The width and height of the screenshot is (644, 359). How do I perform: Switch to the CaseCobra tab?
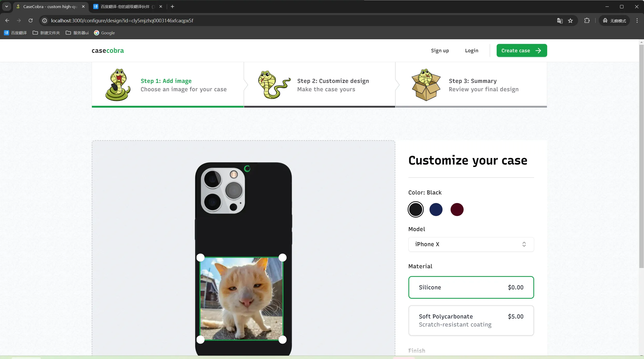click(50, 6)
